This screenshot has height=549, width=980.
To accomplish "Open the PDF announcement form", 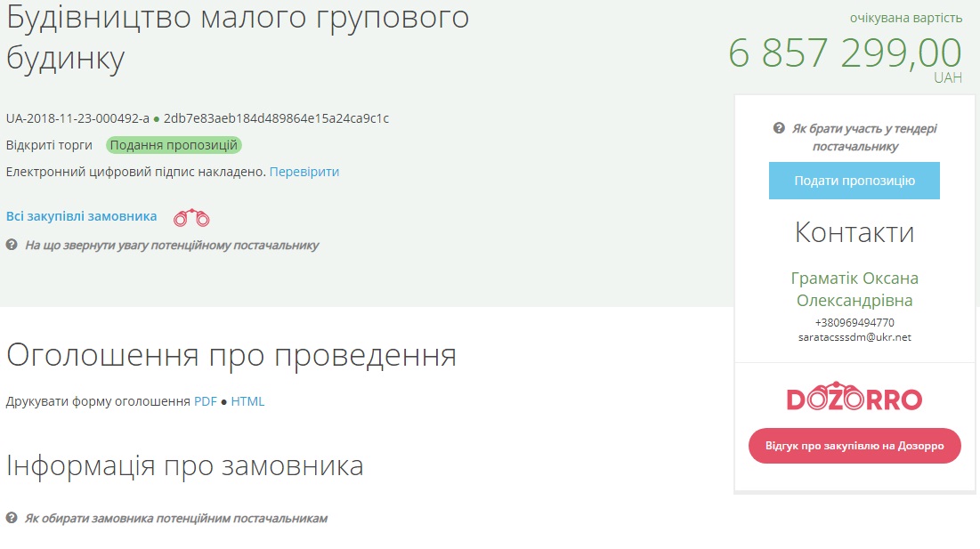I will point(206,401).
